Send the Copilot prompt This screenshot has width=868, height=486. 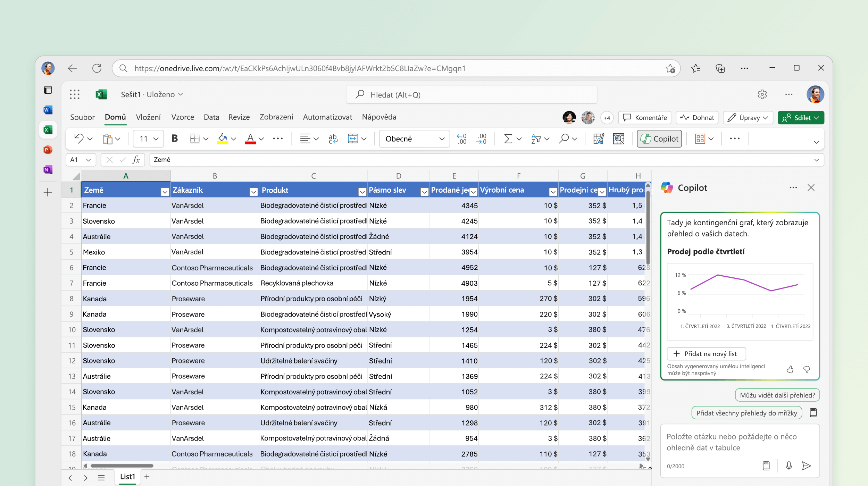[807, 466]
